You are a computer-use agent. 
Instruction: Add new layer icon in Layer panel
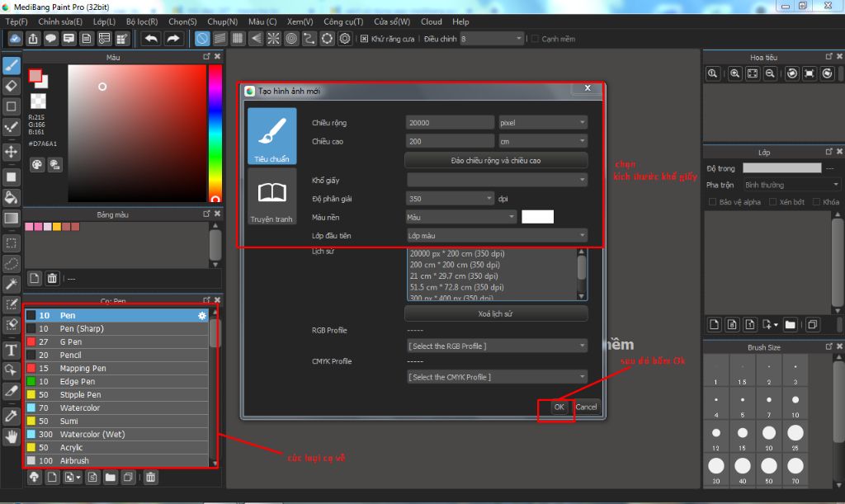pos(714,324)
